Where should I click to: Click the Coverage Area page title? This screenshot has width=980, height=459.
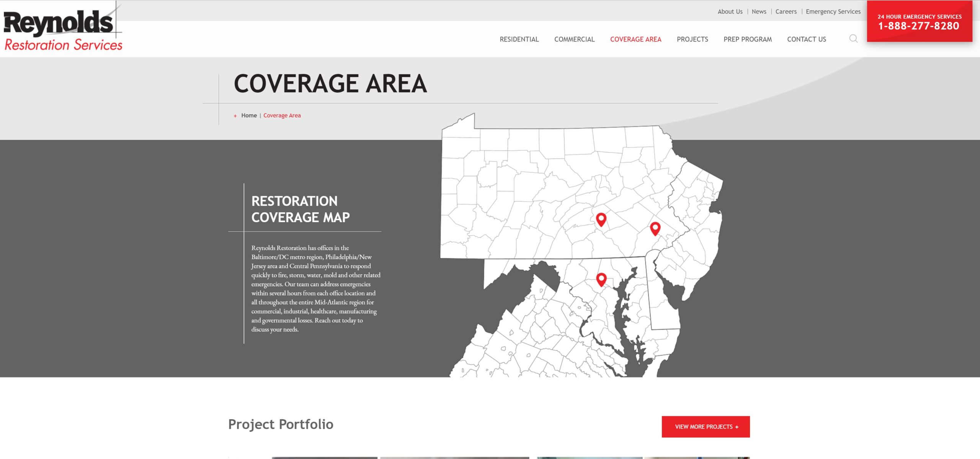[330, 84]
